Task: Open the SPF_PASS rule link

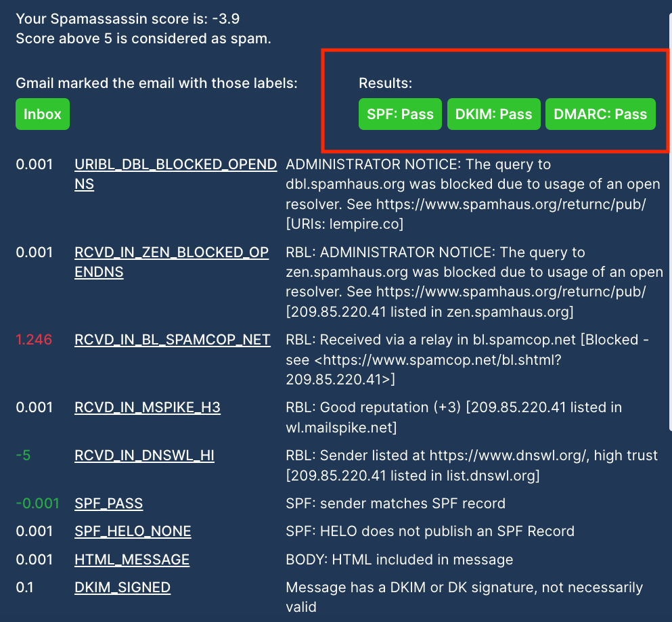Action: tap(108, 504)
